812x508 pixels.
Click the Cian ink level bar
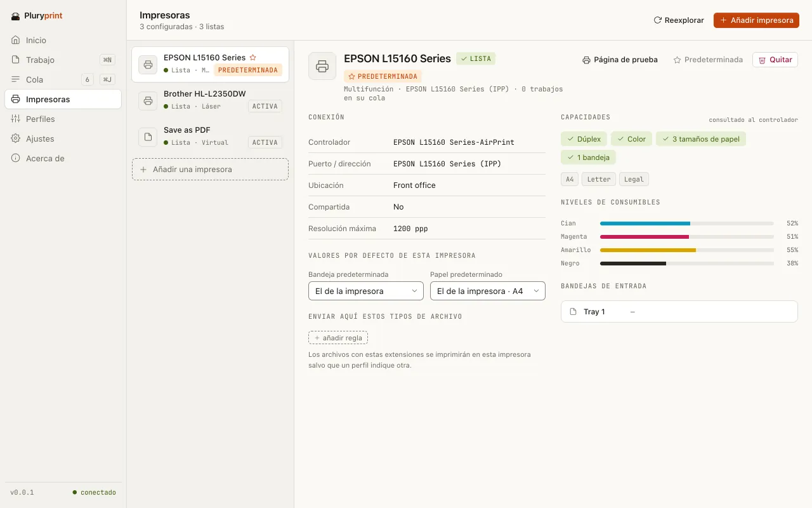pyautogui.click(x=686, y=224)
